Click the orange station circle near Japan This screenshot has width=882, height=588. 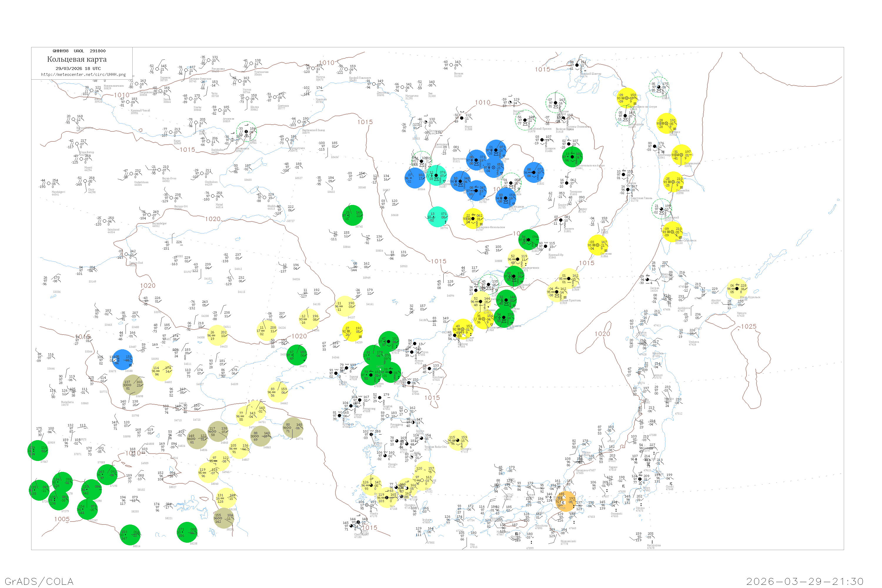point(566,501)
